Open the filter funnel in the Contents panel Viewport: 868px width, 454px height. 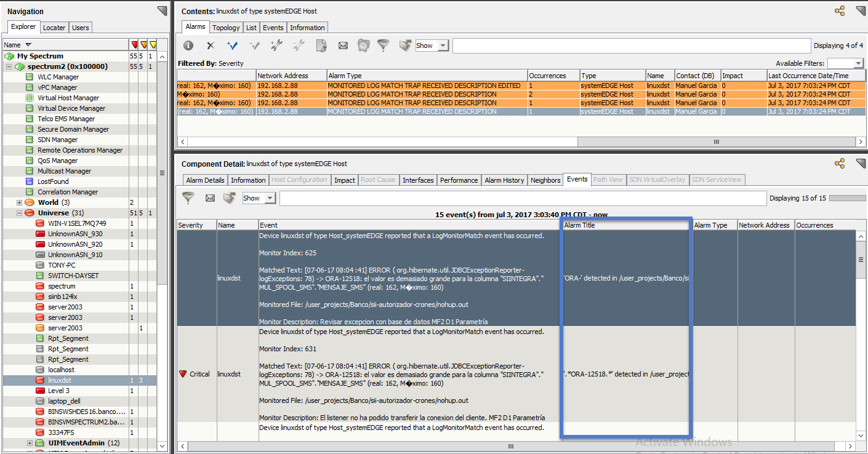[x=384, y=46]
